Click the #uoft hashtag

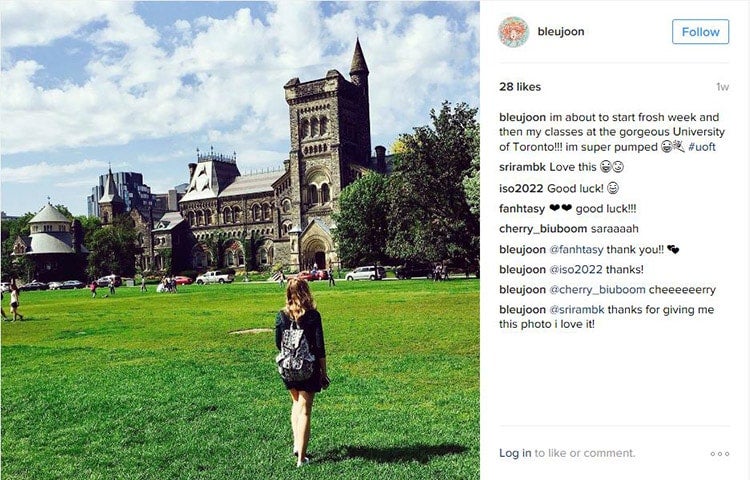(702, 147)
